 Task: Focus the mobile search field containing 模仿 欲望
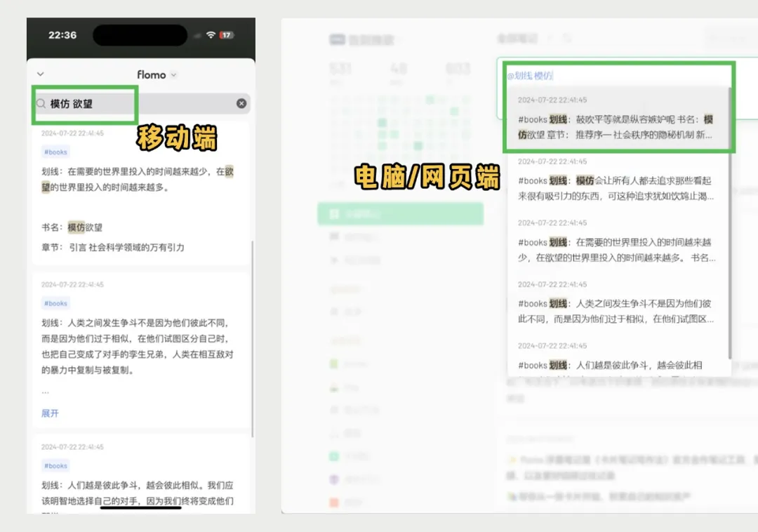pos(142,103)
